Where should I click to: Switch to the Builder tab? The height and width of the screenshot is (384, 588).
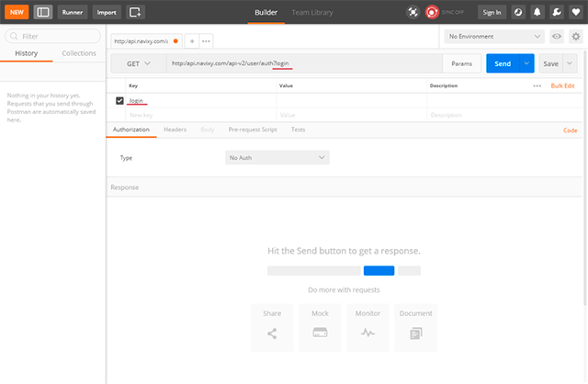pos(266,12)
